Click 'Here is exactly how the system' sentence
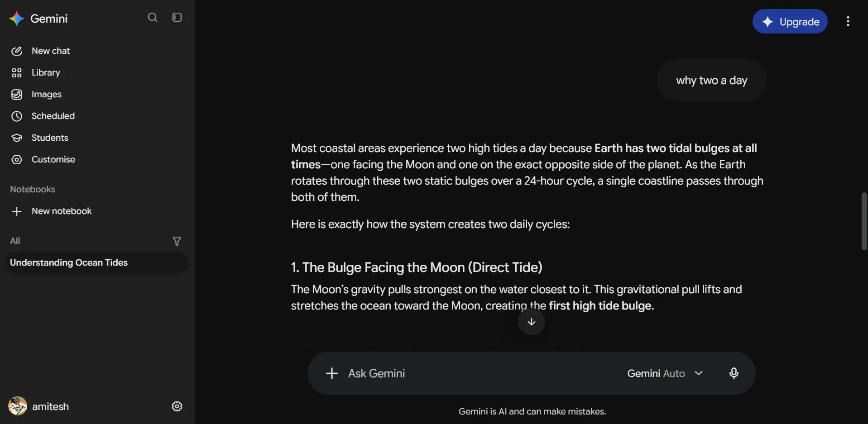 430,224
